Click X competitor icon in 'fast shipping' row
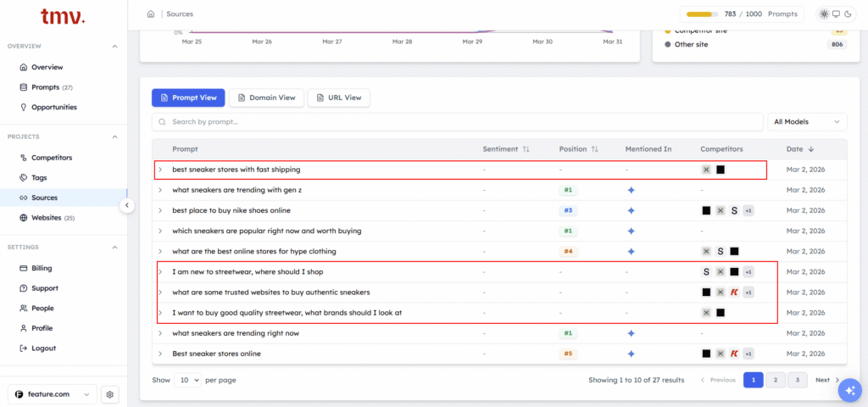868x407 pixels. pos(706,170)
